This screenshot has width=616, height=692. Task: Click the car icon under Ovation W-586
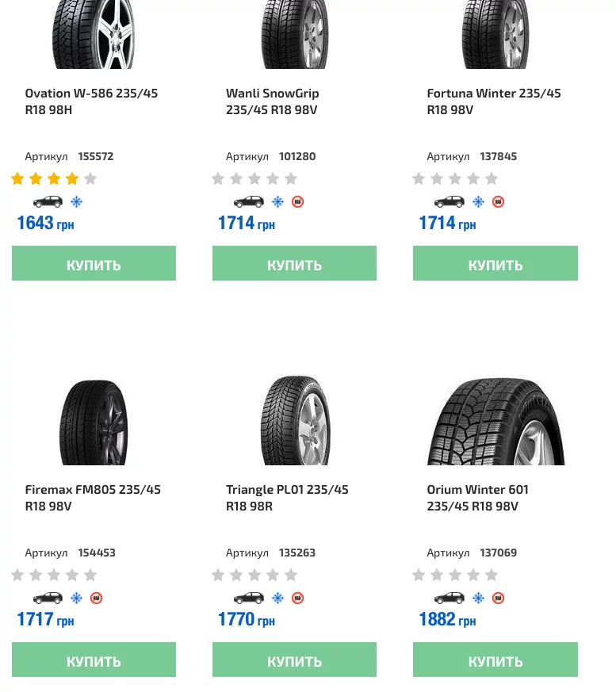click(x=48, y=201)
